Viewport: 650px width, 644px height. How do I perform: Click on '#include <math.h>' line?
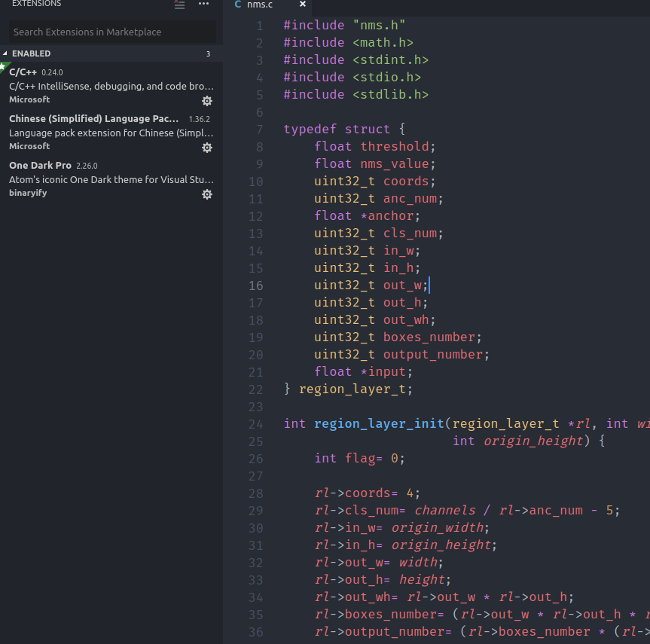[x=348, y=43]
